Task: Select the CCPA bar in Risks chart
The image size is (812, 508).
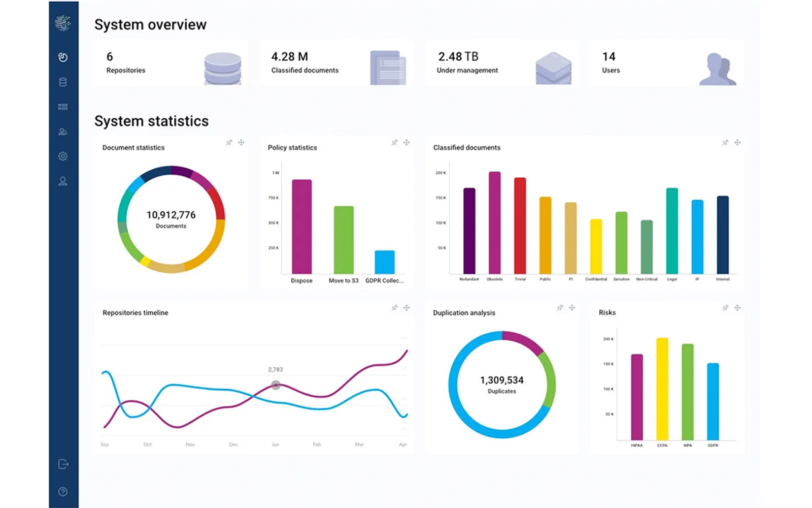Action: (x=662, y=389)
